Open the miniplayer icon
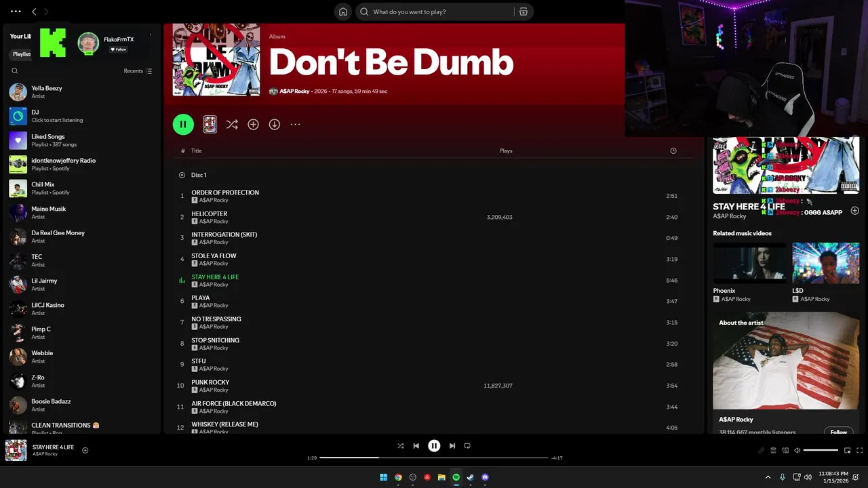The image size is (868, 488). click(x=848, y=450)
